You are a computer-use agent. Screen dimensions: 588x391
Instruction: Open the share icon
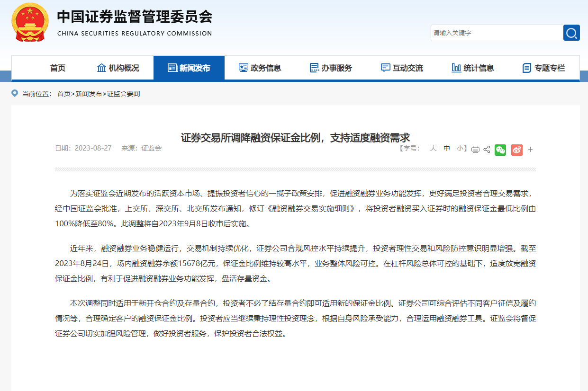tap(487, 150)
